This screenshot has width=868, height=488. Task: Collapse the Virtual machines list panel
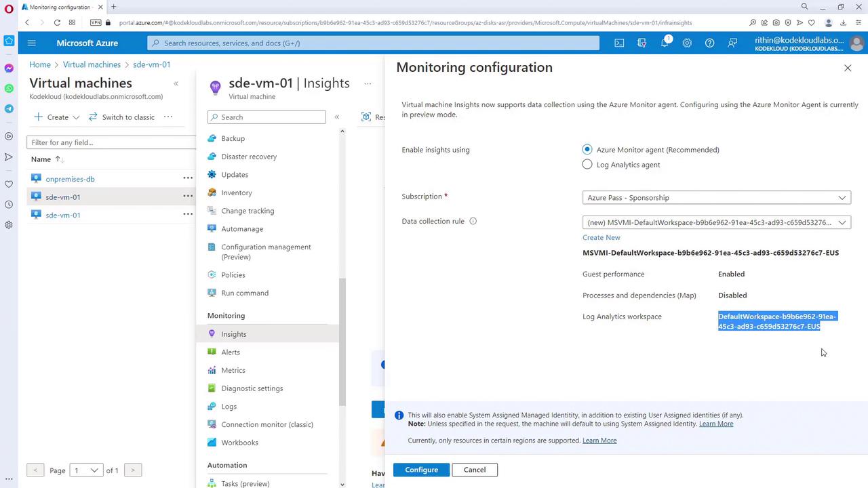[x=176, y=83]
